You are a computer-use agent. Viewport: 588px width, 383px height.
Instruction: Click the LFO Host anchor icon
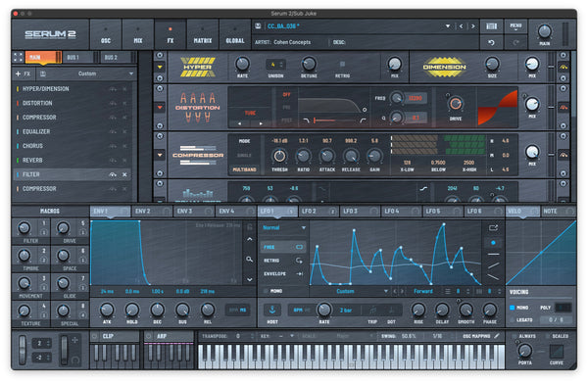coord(272,310)
